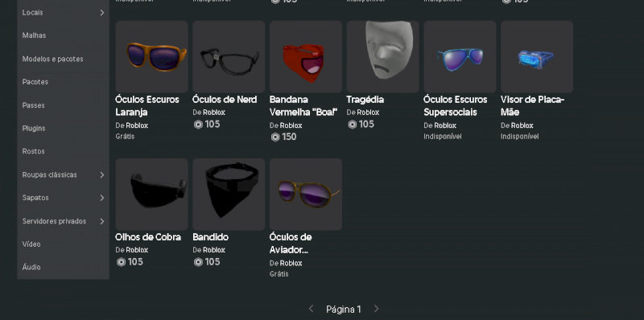Open the Passes category
Image resolution: width=644 pixels, height=320 pixels.
(x=33, y=105)
